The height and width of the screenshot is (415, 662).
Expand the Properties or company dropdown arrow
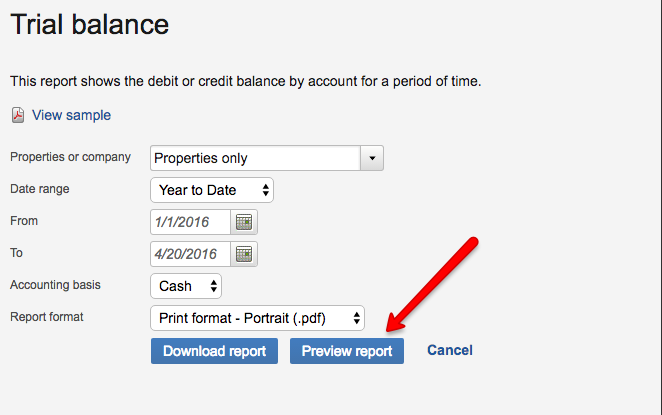click(372, 158)
